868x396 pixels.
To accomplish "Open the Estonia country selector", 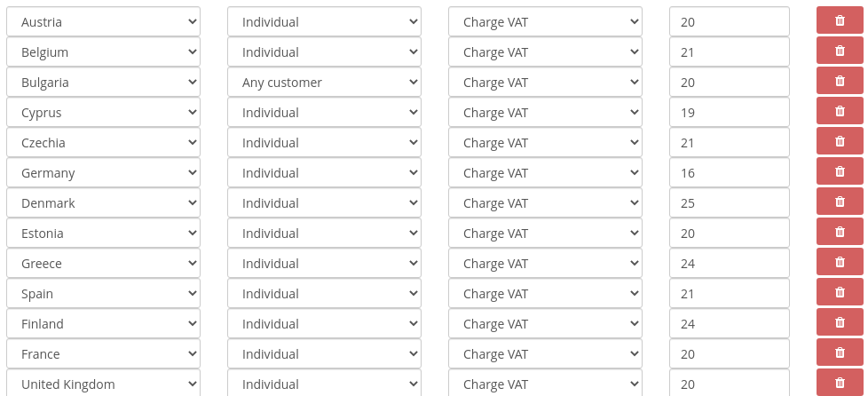I will 103,234.
